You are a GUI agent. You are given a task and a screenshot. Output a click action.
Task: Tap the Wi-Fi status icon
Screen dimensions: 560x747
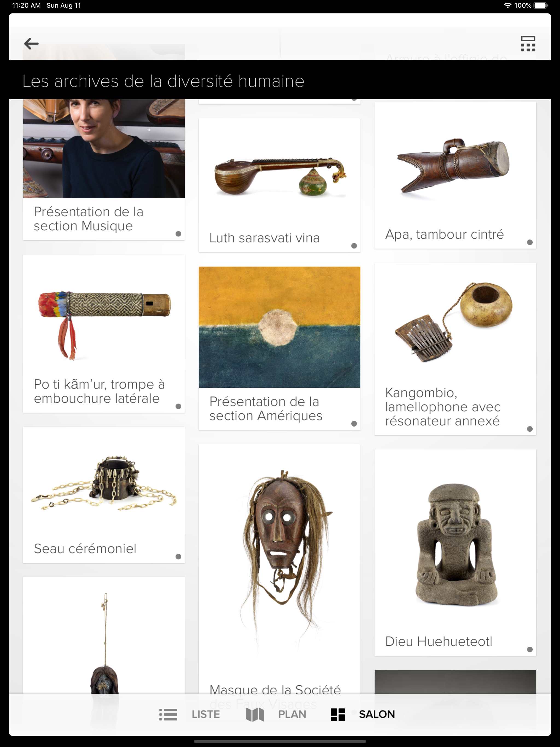(507, 5)
